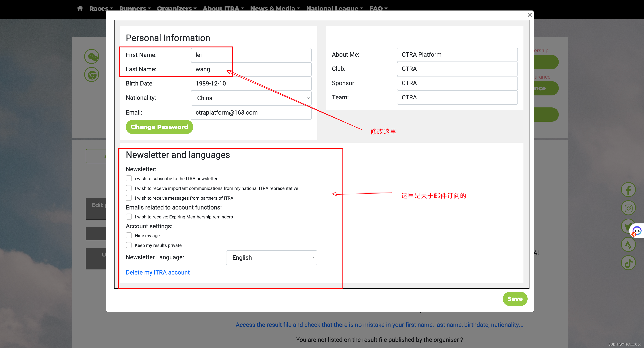The height and width of the screenshot is (348, 644).
Task: Click the Sponsor input field
Action: [457, 83]
